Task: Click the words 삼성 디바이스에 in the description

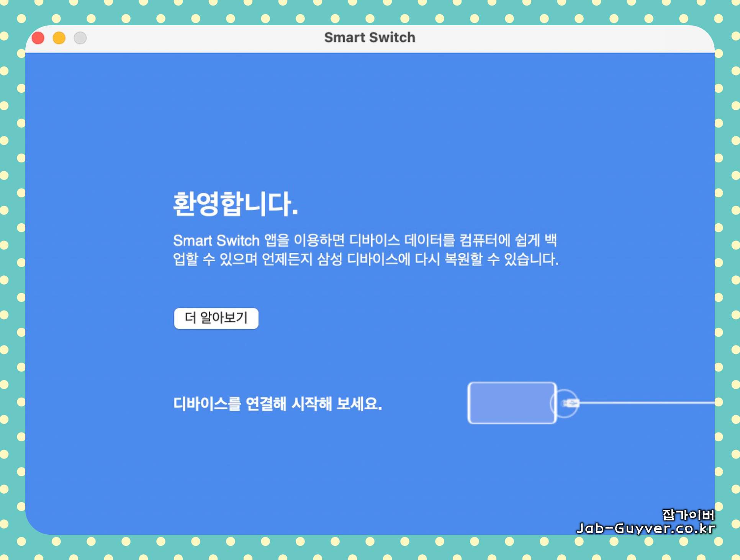Action: point(363,259)
